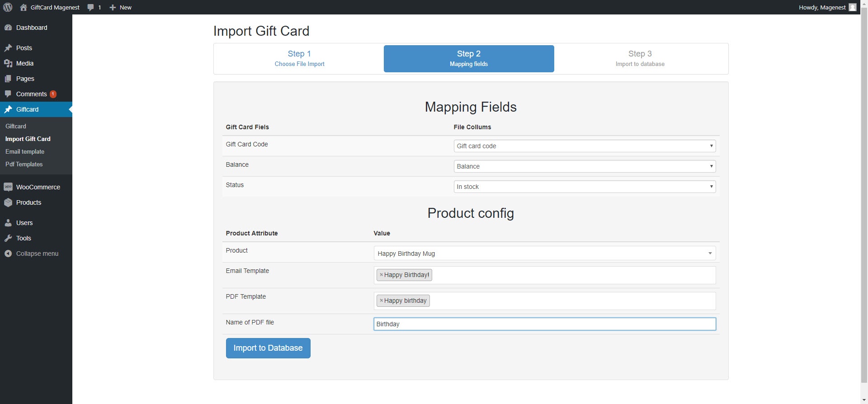Select the Products box icon
868x404 pixels.
click(8, 202)
